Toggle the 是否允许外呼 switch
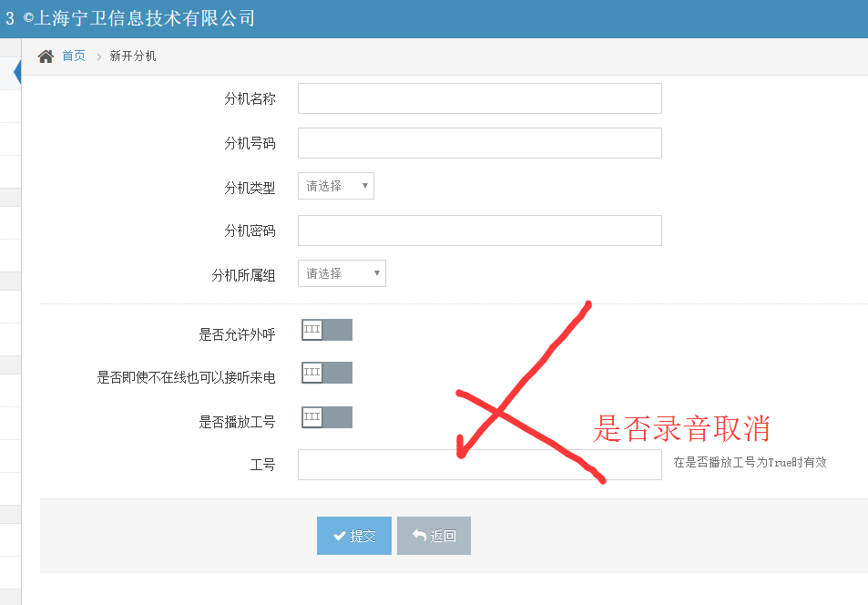The image size is (868, 605). [x=326, y=330]
